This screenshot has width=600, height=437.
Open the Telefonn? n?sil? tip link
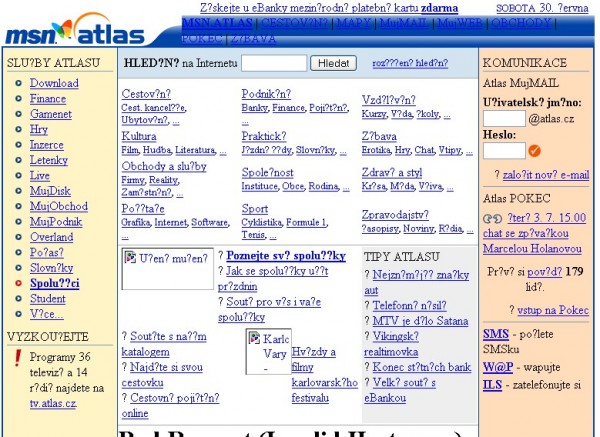coord(409,305)
